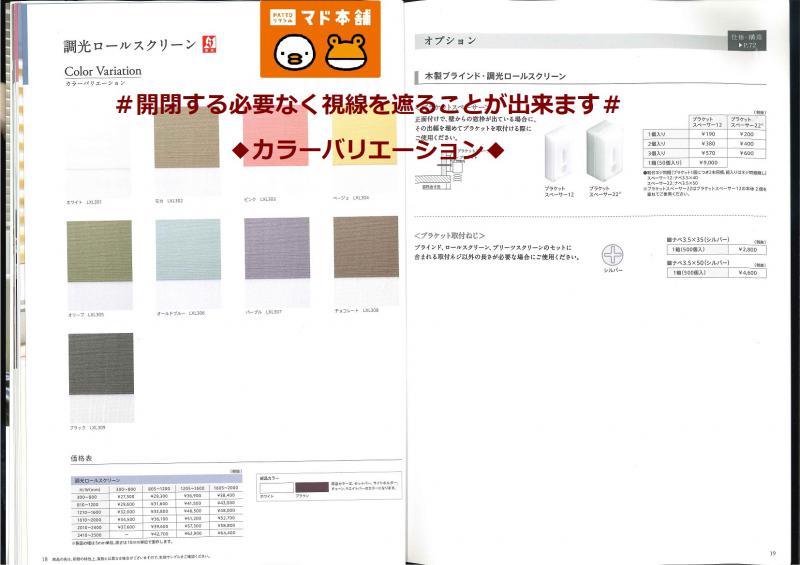Viewport: 800px width, 565px height.
Task: Pick the brown parts color swatch
Action: click(x=311, y=487)
